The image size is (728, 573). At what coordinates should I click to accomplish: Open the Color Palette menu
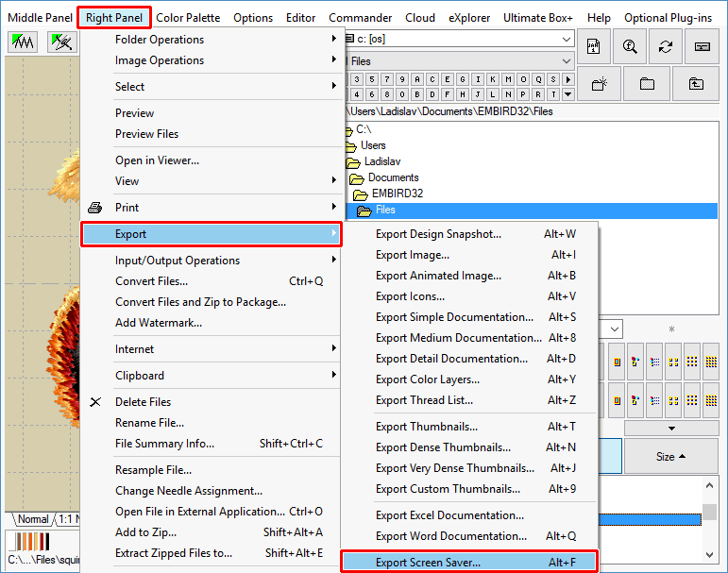[x=188, y=18]
